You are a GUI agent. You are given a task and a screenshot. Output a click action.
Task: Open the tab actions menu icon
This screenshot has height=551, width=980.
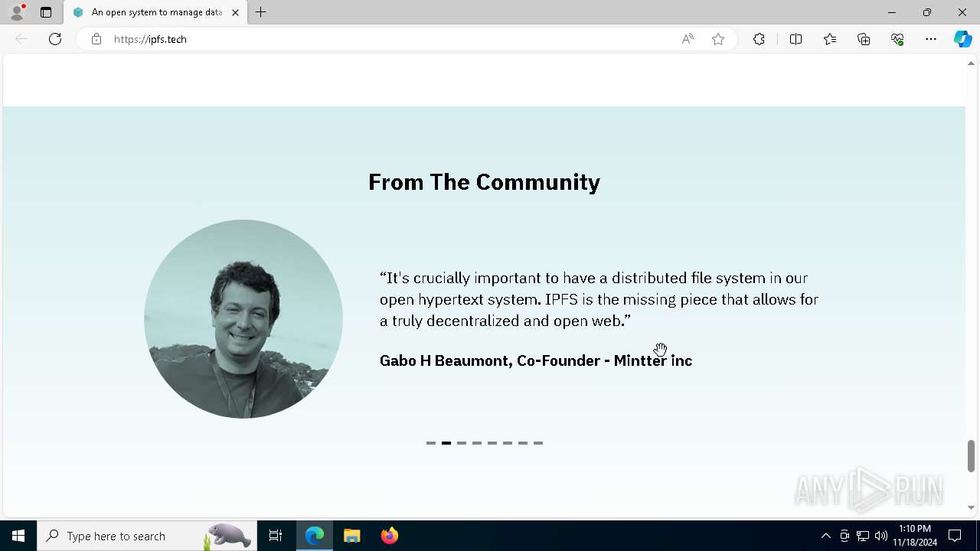46,12
